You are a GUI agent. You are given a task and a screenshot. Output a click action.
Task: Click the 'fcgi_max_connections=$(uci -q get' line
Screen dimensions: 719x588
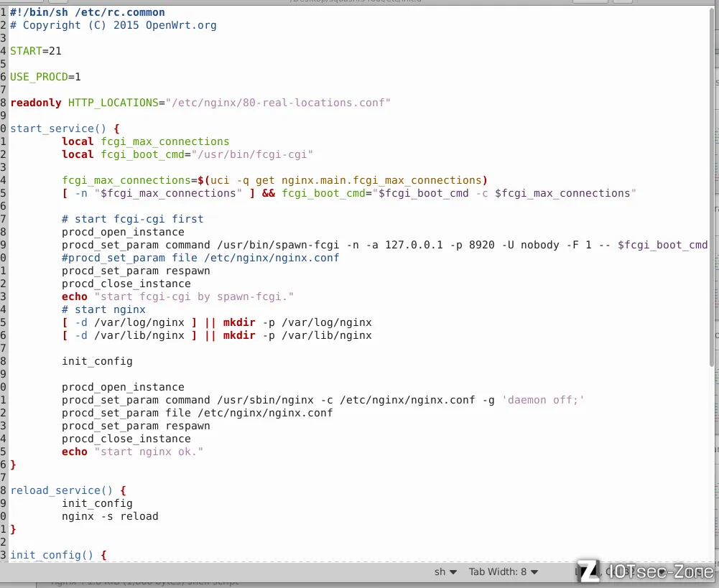tap(274, 181)
